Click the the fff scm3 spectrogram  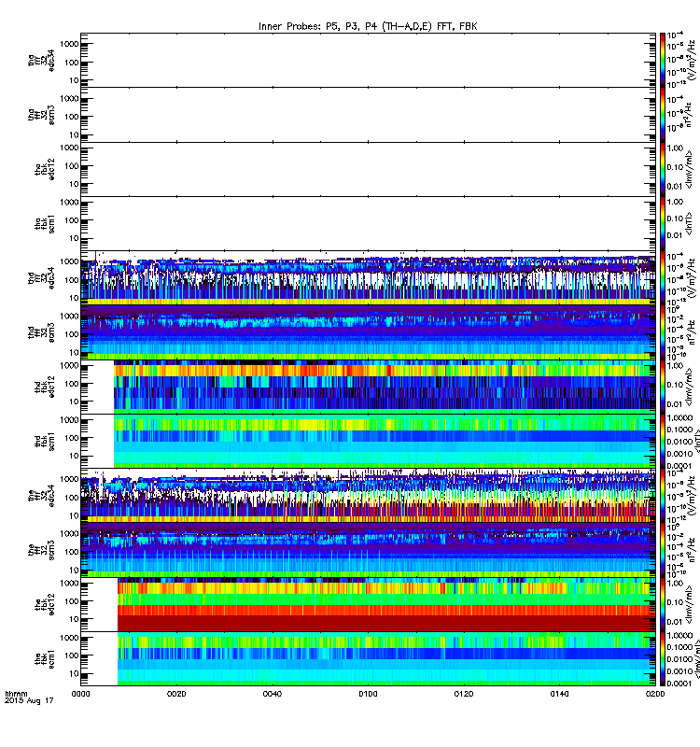368,550
